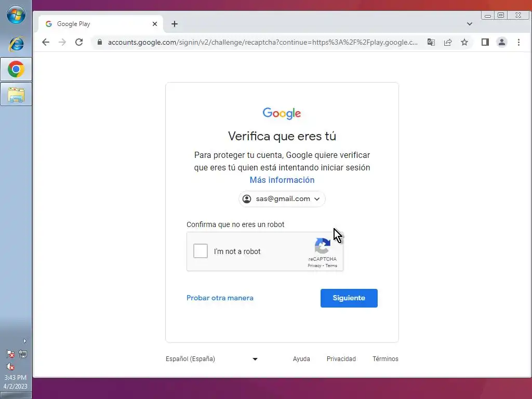This screenshot has width=532, height=399.
Task: Bookmark this page with the star icon
Action: tap(464, 42)
